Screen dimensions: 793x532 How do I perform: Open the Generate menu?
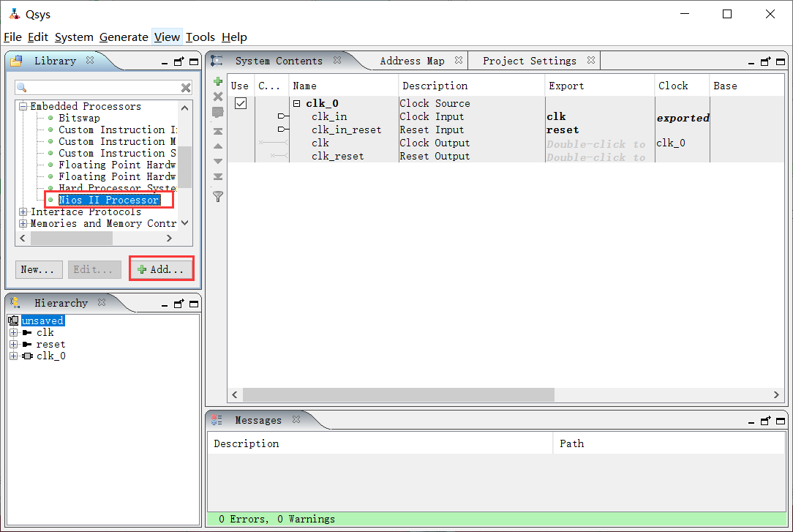124,37
